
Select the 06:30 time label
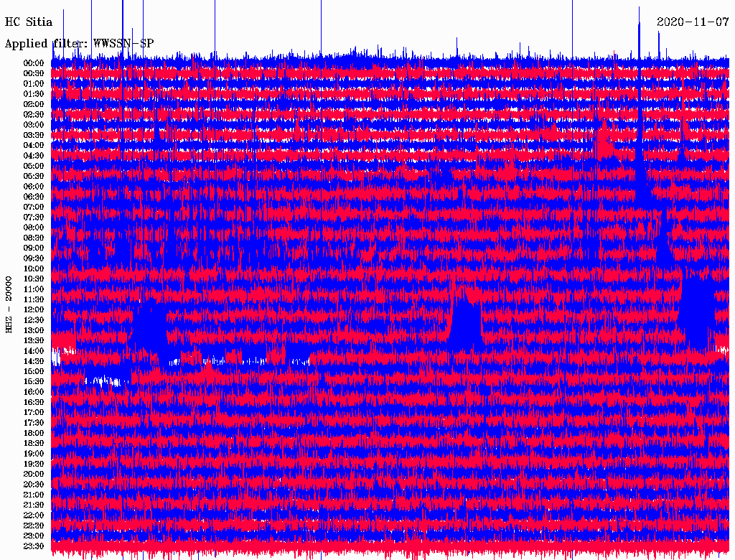pos(34,197)
